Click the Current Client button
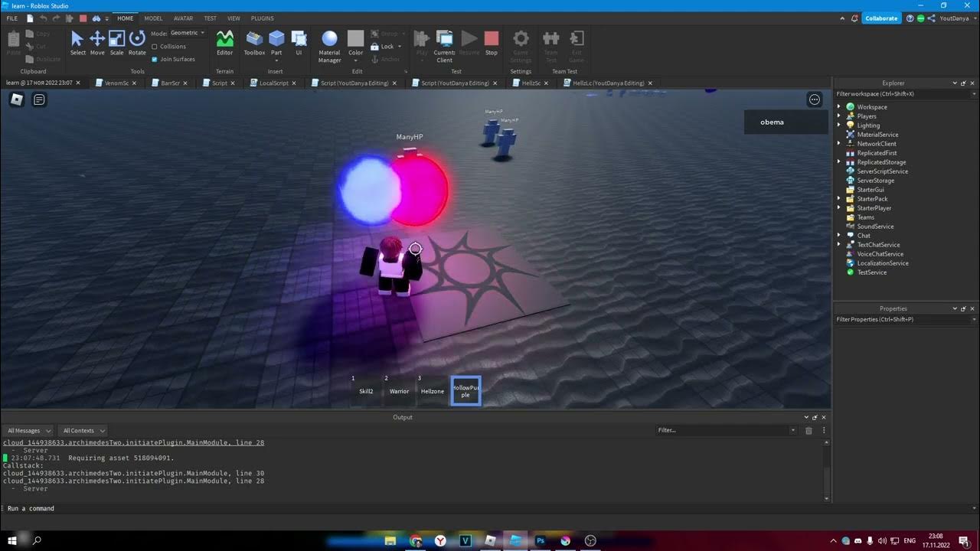This screenshot has width=980, height=551. click(x=444, y=46)
